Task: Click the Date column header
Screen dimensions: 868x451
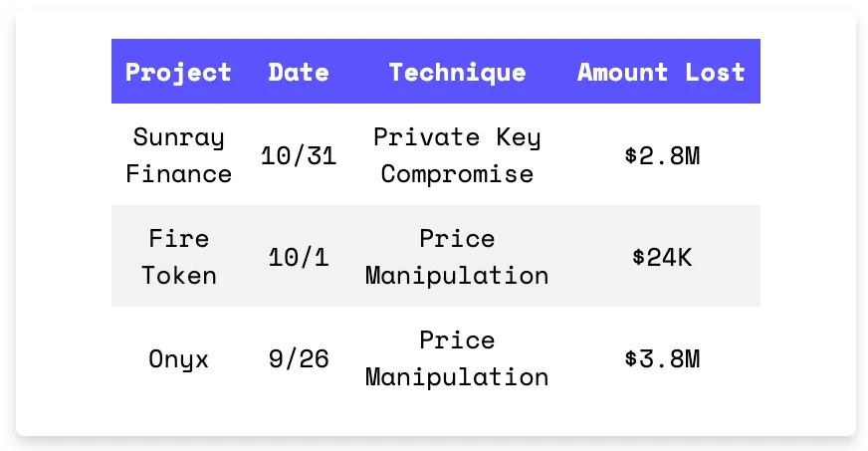Action: tap(299, 73)
